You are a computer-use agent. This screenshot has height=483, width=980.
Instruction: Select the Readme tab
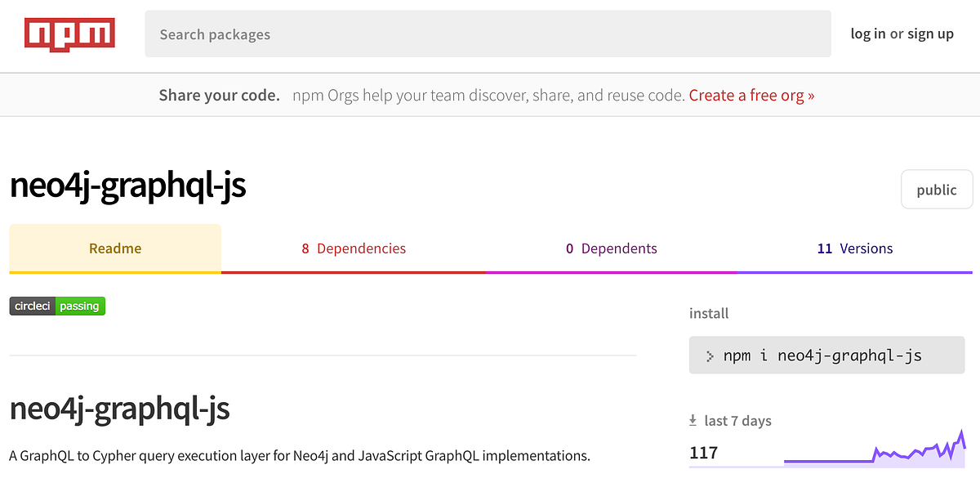coord(115,248)
